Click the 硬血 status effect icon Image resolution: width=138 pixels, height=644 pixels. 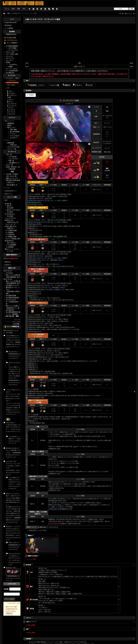tap(28, 586)
